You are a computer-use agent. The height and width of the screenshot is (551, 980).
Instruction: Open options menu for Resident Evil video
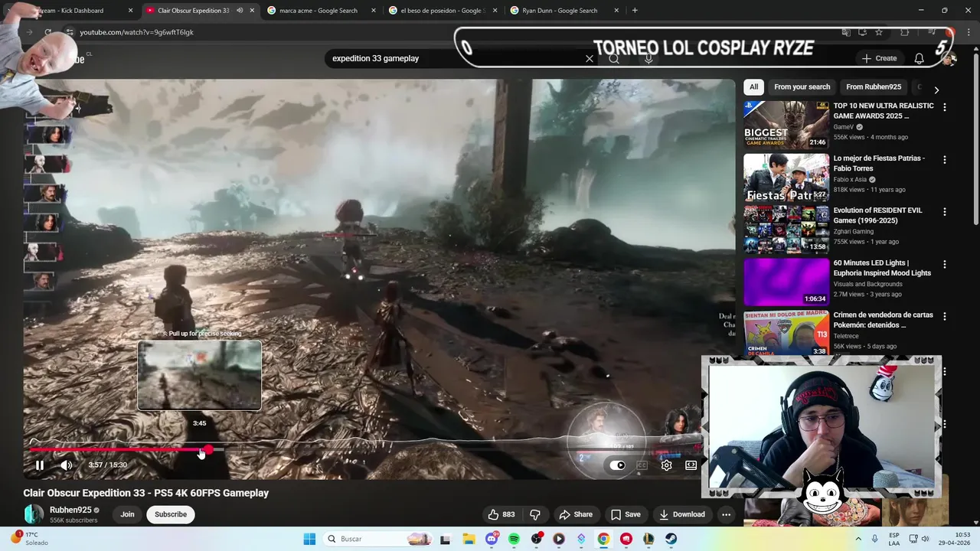tap(945, 212)
